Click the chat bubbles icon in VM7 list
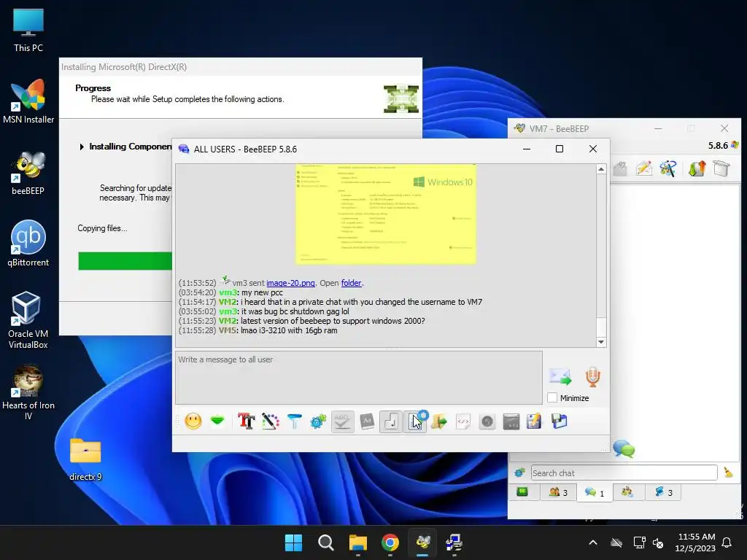747x560 pixels. 624,449
